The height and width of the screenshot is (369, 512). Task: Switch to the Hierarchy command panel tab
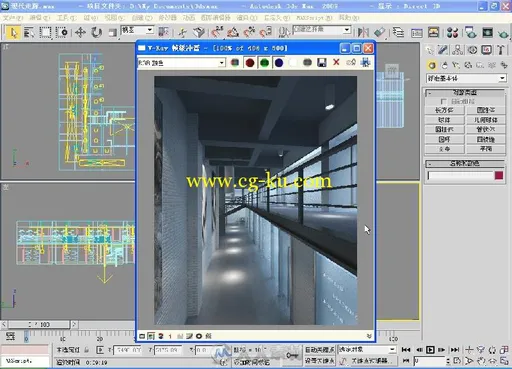pos(458,50)
